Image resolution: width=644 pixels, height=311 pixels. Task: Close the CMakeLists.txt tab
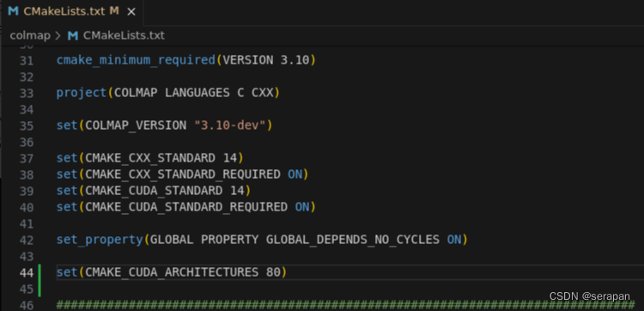[x=131, y=12]
